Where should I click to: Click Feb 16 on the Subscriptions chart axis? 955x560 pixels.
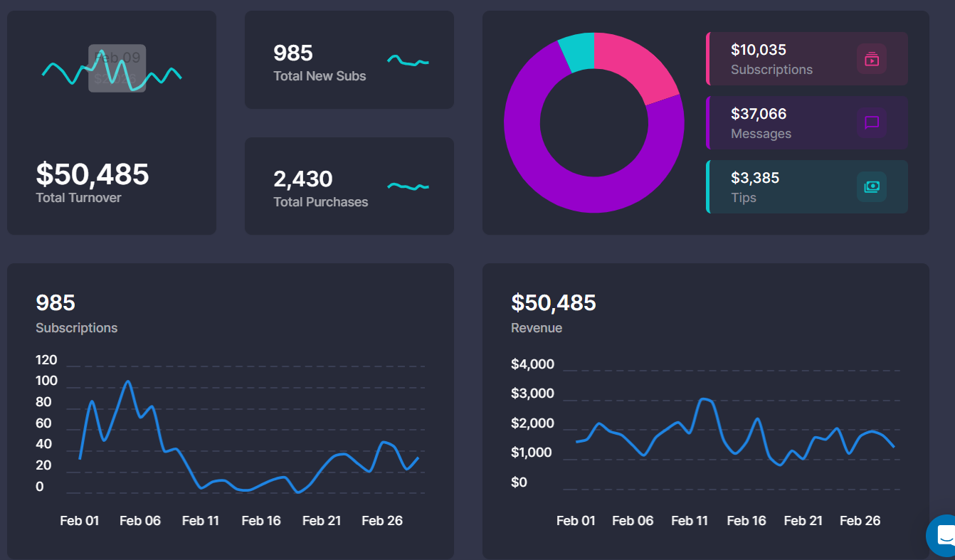coord(261,521)
